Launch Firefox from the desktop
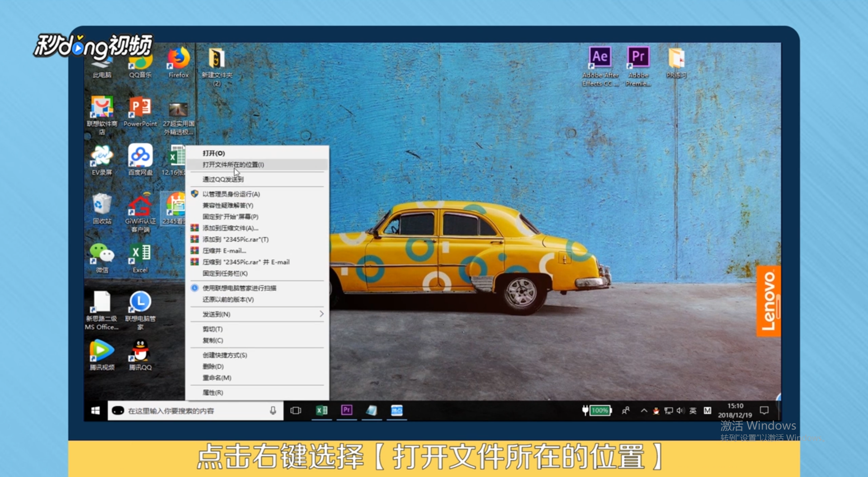Image resolution: width=868 pixels, height=477 pixels. point(179,63)
